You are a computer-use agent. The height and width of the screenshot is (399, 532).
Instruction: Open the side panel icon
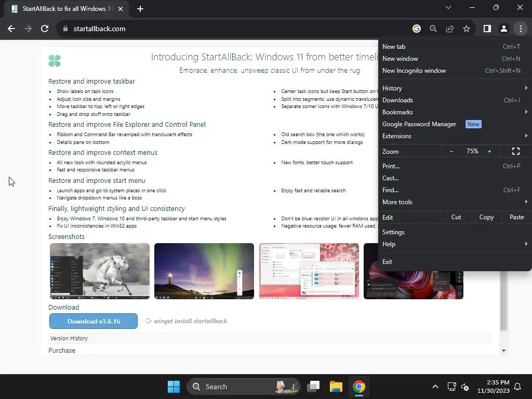click(x=487, y=29)
